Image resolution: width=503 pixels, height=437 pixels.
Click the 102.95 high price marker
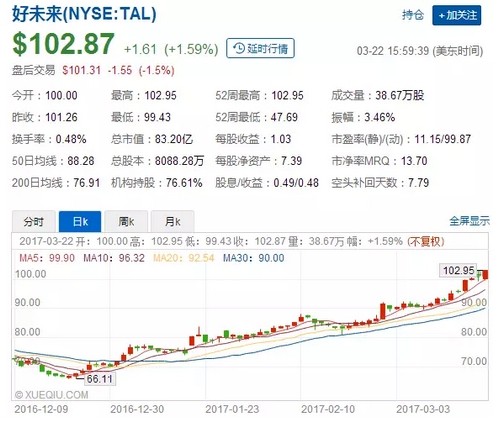[459, 270]
